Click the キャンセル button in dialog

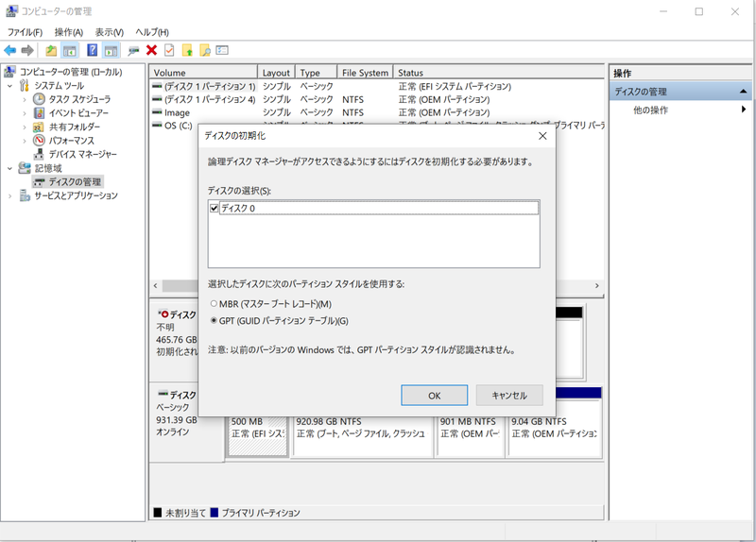[509, 396]
